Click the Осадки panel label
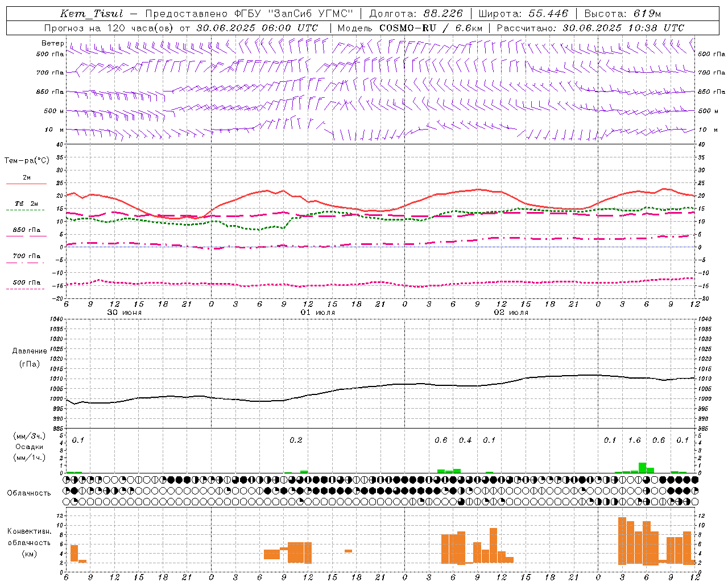The height and width of the screenshot is (582, 728). [x=30, y=447]
